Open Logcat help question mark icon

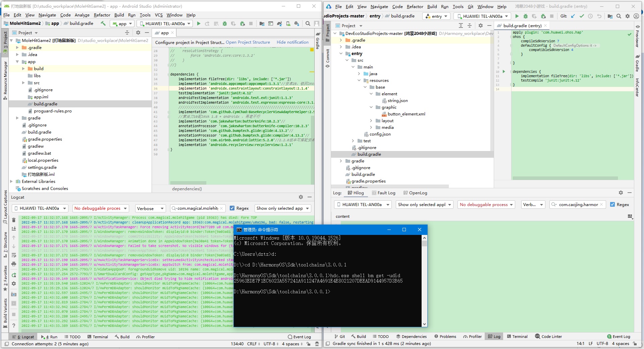[x=14, y=326]
